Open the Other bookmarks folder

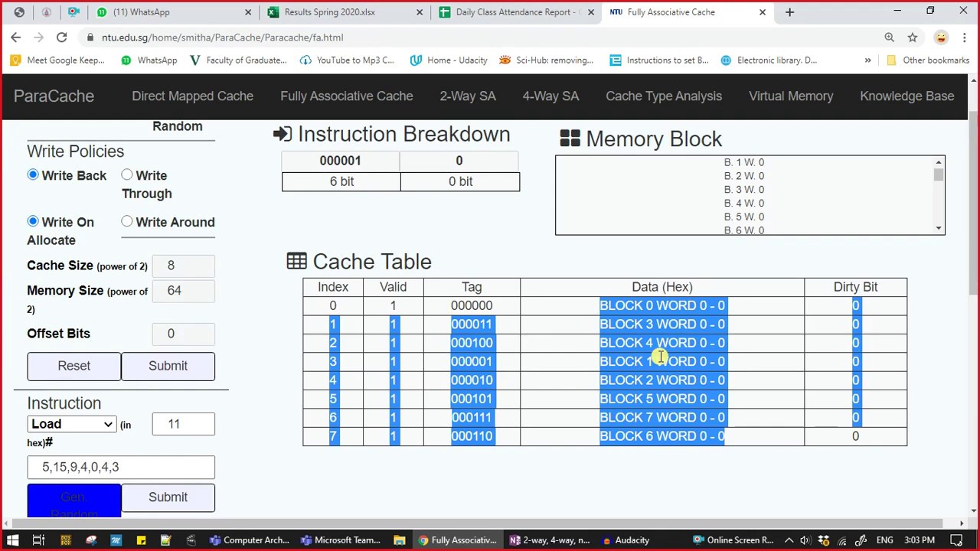click(928, 60)
